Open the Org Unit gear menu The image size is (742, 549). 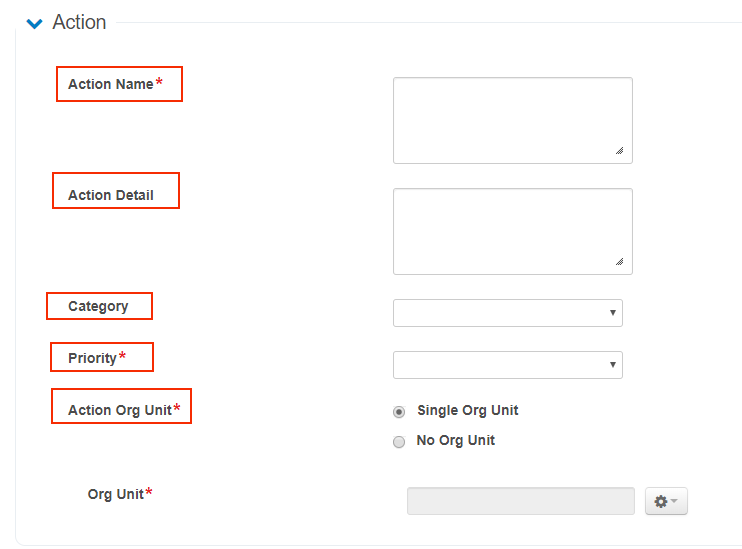tap(666, 501)
